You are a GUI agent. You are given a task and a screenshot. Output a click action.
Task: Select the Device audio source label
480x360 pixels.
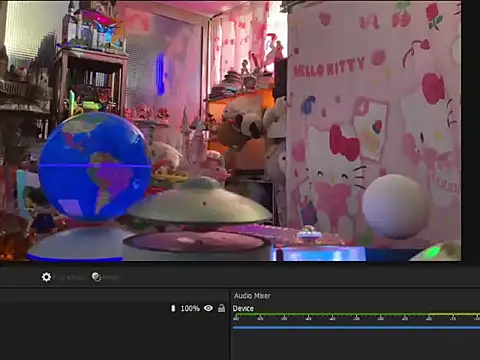243,308
